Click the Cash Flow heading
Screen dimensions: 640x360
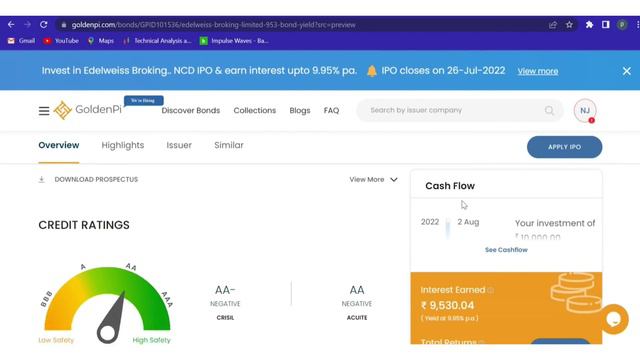(x=450, y=186)
